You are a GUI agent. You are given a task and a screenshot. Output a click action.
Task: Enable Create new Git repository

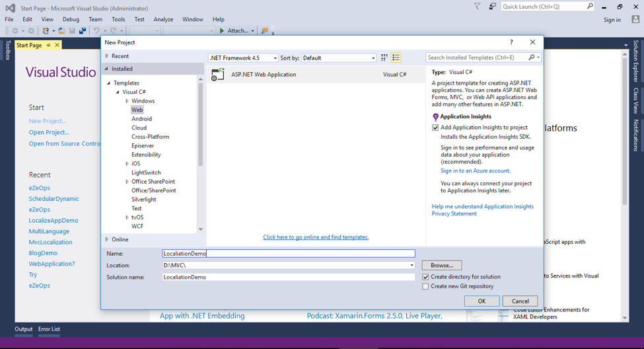coord(425,286)
